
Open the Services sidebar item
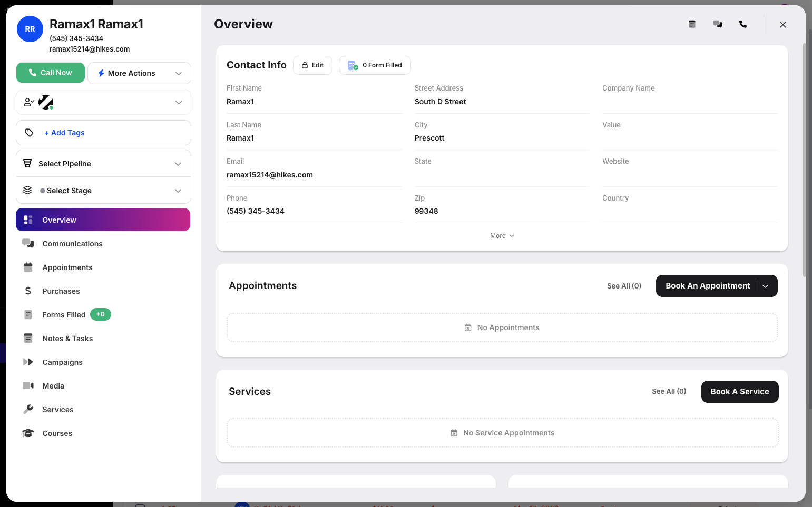point(58,410)
